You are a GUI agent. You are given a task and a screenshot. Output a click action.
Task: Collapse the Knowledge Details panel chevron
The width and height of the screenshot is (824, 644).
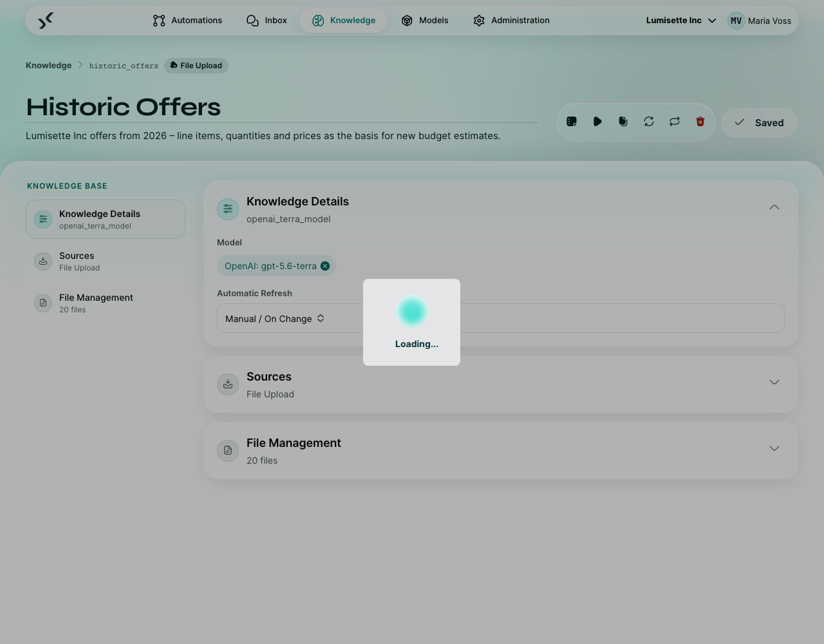click(774, 207)
